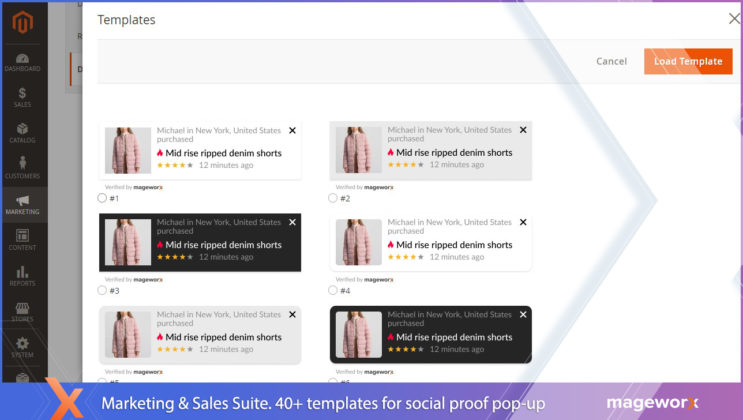Go to Customers in sidebar
This screenshot has height=420, width=743.
click(x=22, y=168)
